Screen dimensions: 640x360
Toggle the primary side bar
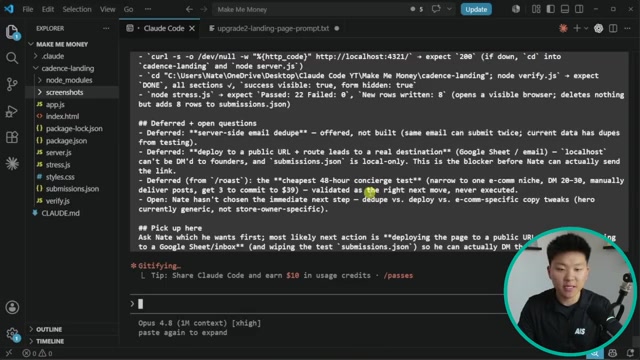(x=551, y=9)
